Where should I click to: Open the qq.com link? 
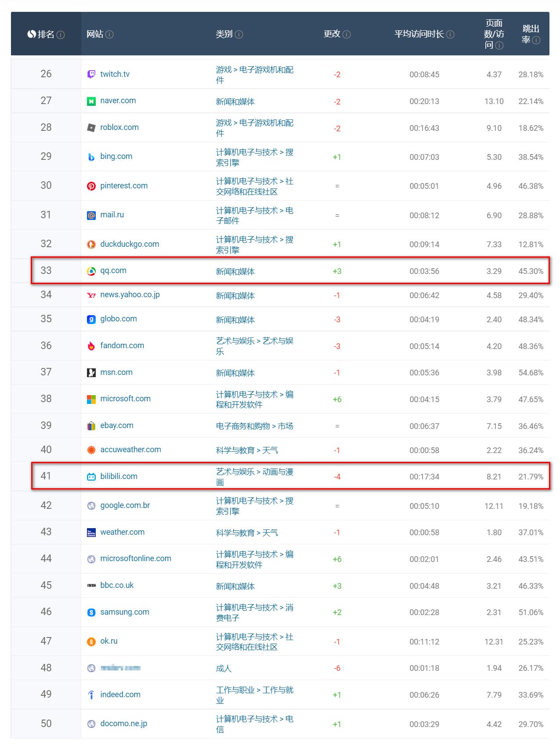(x=113, y=270)
